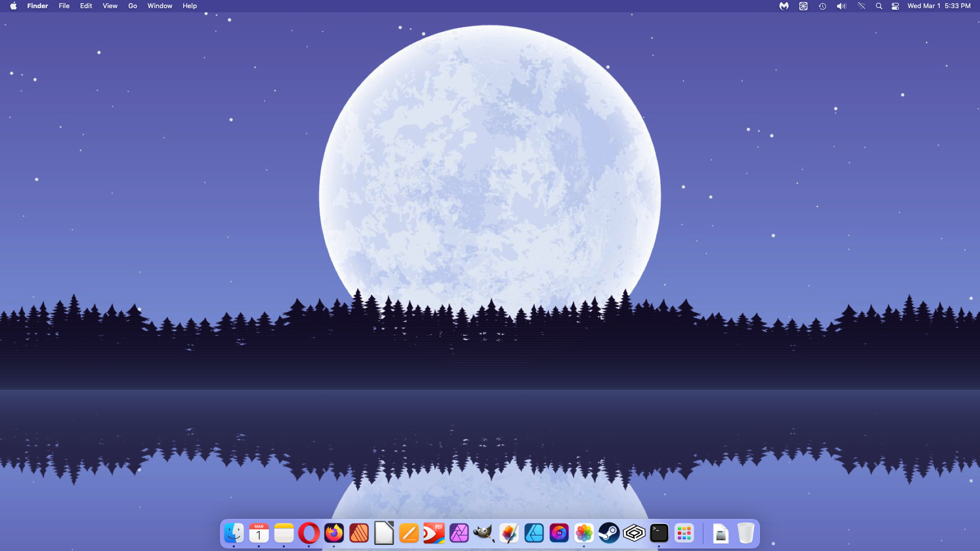Open Affinity Designer from the dock

[x=534, y=534]
